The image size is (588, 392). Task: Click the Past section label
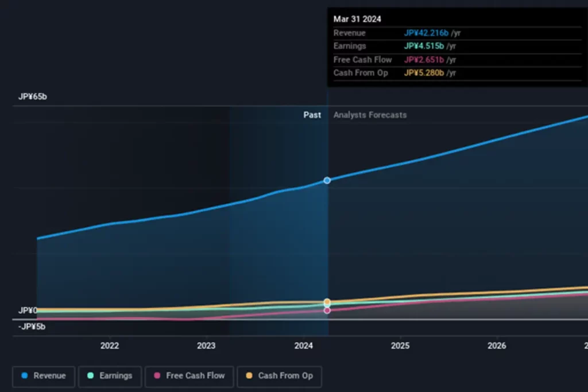(x=312, y=115)
